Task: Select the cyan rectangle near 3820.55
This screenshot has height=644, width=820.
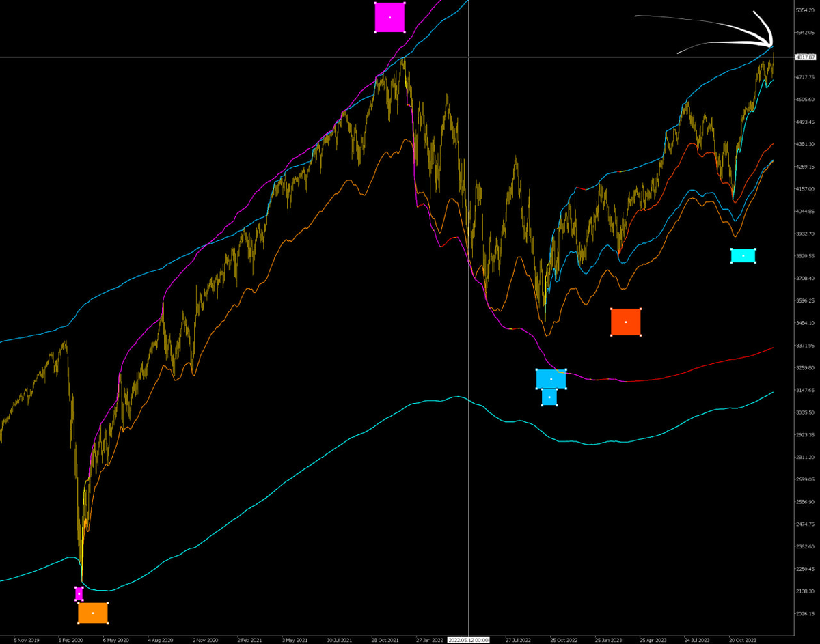Action: pos(743,255)
